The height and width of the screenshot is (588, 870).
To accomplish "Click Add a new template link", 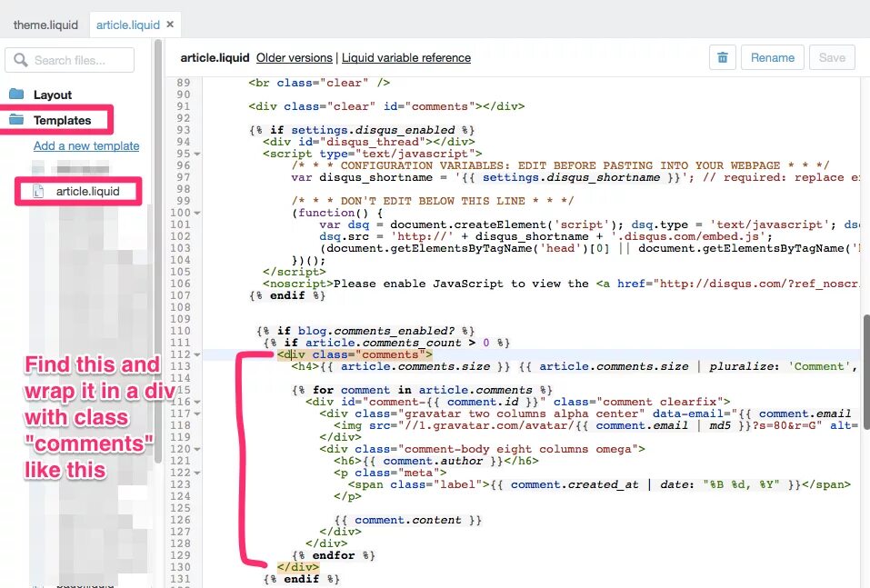I will (86, 146).
